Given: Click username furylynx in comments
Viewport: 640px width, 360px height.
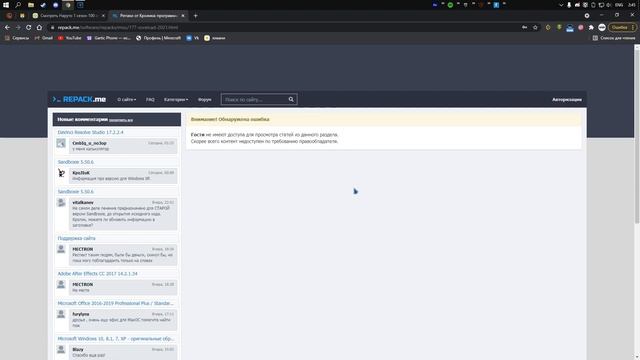Looking at the screenshot, I should pos(80,314).
